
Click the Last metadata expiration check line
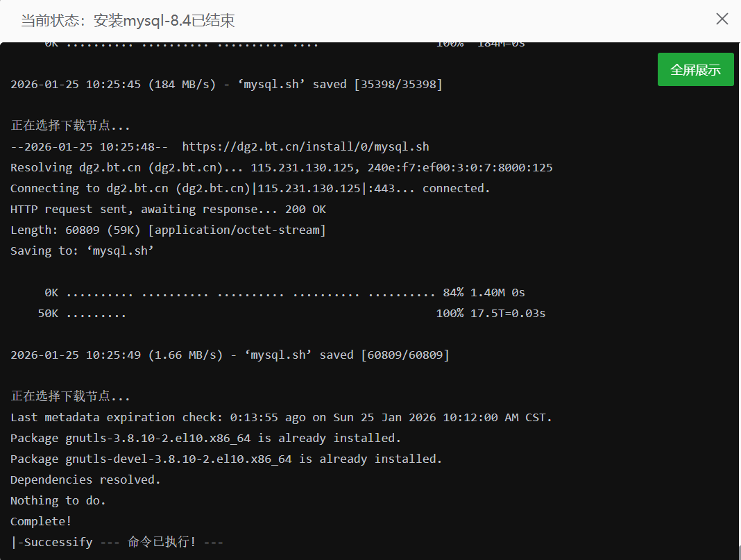tap(280, 417)
